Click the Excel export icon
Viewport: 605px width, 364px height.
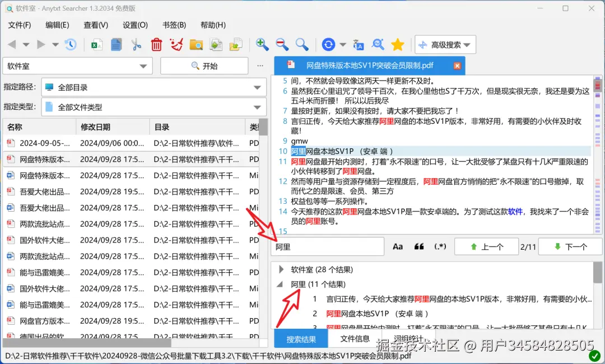(96, 45)
